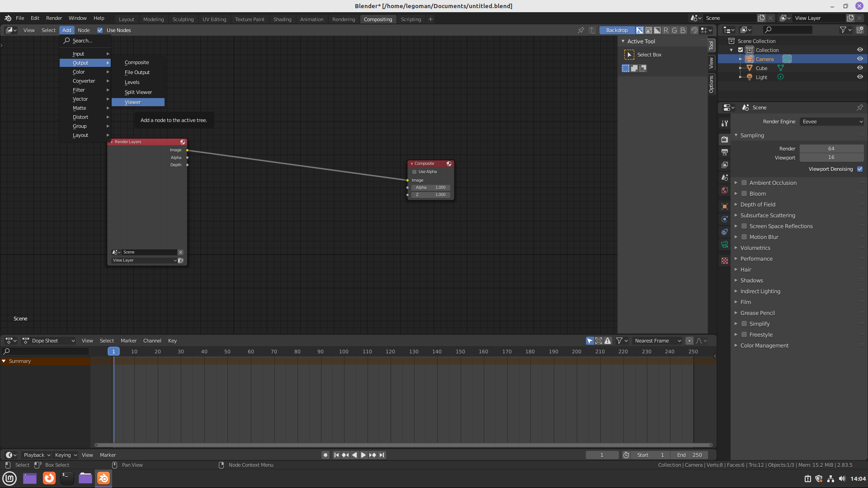Open the Output Properties tab icon
The height and width of the screenshot is (488, 868).
pos(725,152)
